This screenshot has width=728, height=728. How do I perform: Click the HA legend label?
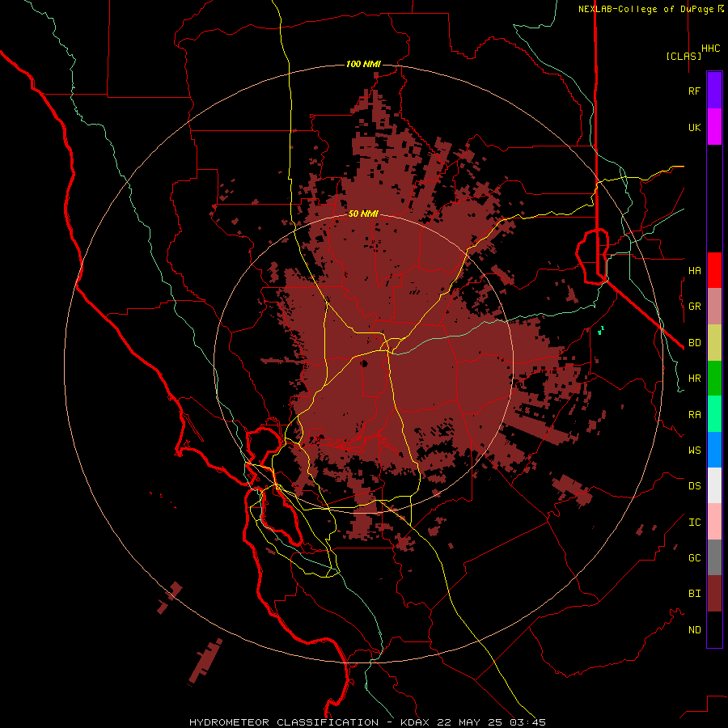[694, 270]
